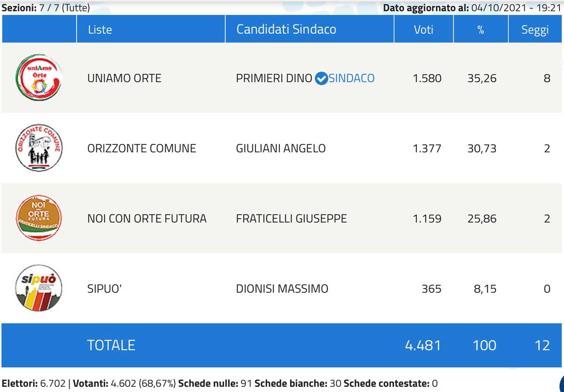This screenshot has width=564, height=392.
Task: Select the UNIAMO ORTE list name
Action: pyautogui.click(x=124, y=78)
